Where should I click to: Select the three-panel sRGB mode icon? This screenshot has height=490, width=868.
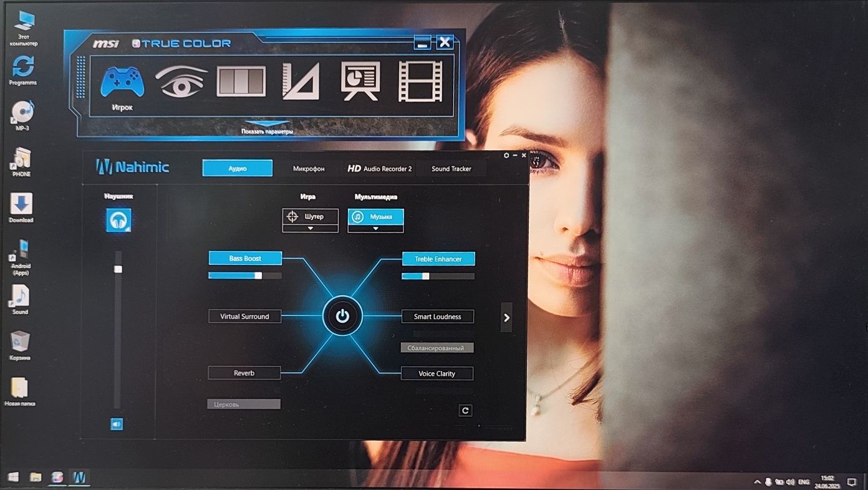[x=241, y=82]
